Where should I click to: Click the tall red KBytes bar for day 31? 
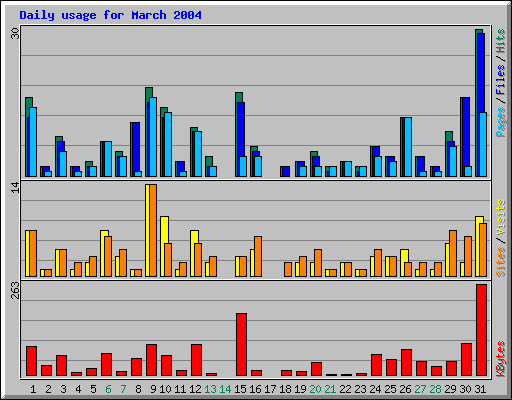[481, 330]
